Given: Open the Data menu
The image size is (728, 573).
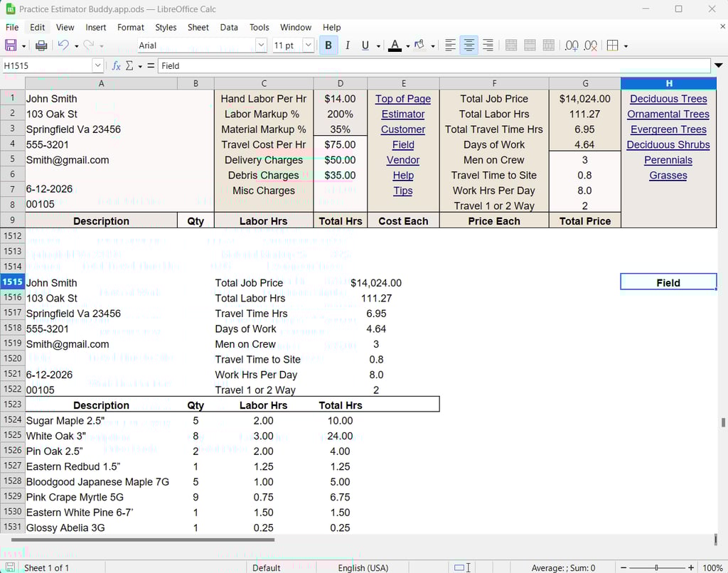Looking at the screenshot, I should 229,27.
